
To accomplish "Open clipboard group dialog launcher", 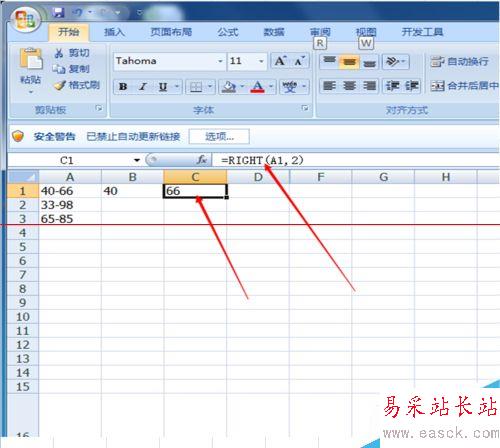I will tap(99, 108).
